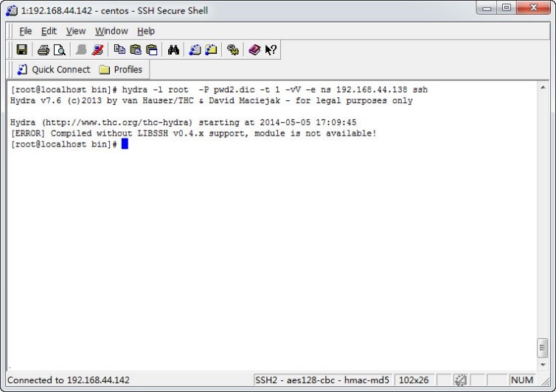Open the File menu

pos(25,31)
